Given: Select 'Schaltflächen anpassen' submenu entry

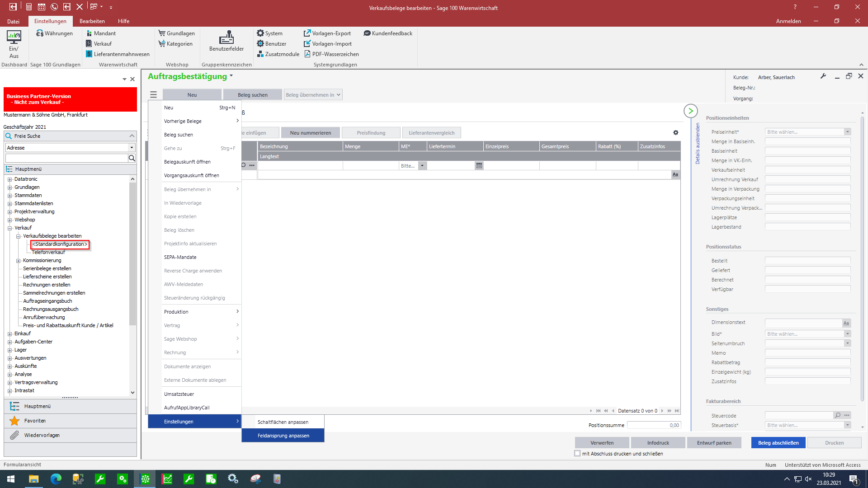Looking at the screenshot, I should (x=283, y=422).
